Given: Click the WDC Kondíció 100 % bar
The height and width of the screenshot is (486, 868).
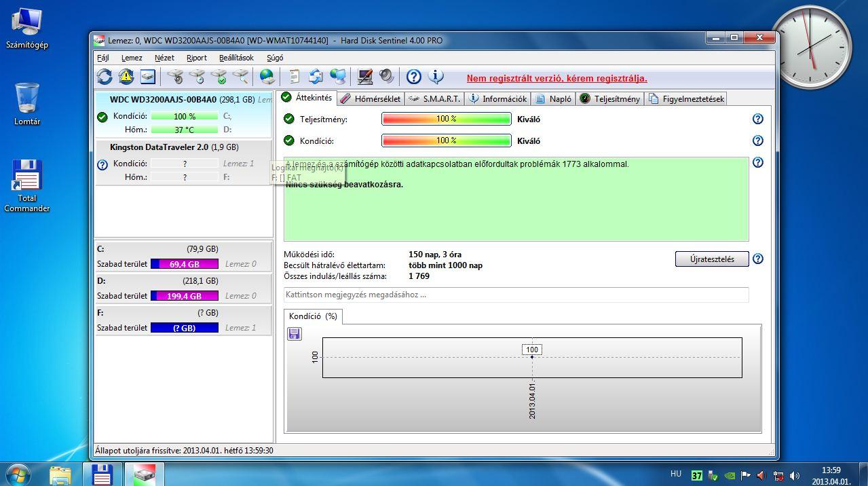Looking at the screenshot, I should click(185, 116).
